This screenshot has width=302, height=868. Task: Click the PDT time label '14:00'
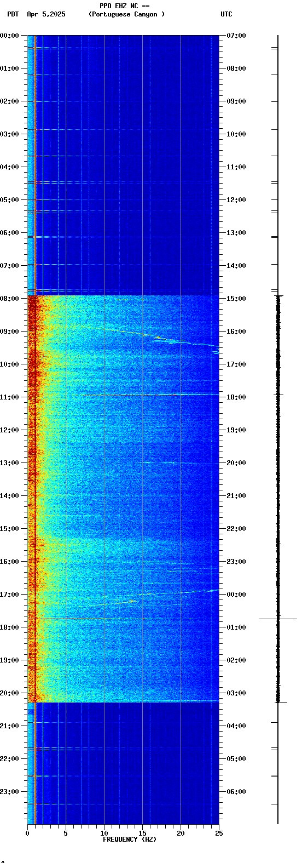9,496
